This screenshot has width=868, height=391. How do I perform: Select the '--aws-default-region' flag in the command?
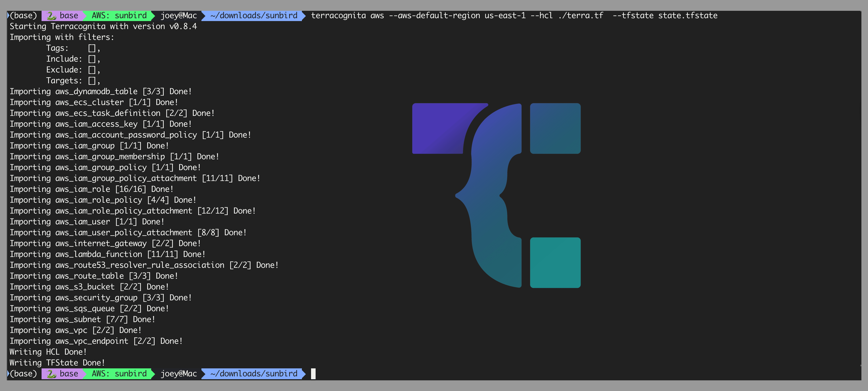point(434,16)
